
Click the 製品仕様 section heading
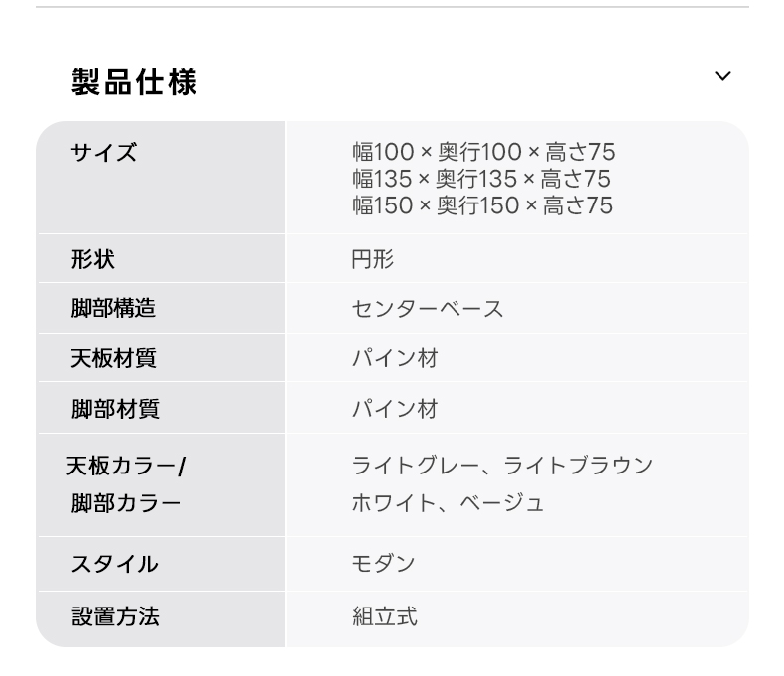(x=134, y=82)
